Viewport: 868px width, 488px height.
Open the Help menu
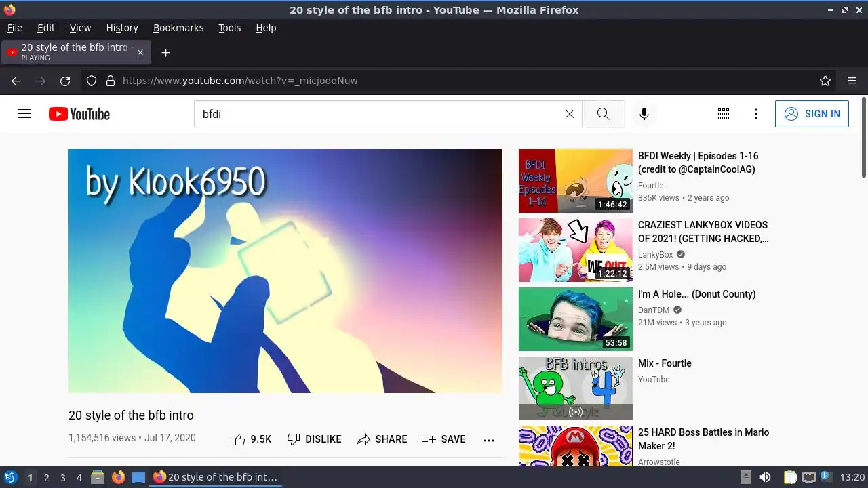pyautogui.click(x=266, y=28)
